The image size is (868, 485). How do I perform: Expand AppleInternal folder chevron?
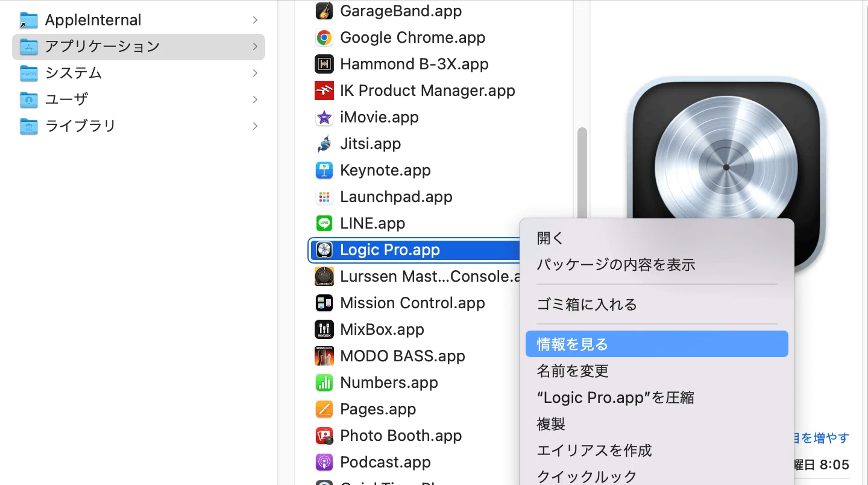pos(255,20)
